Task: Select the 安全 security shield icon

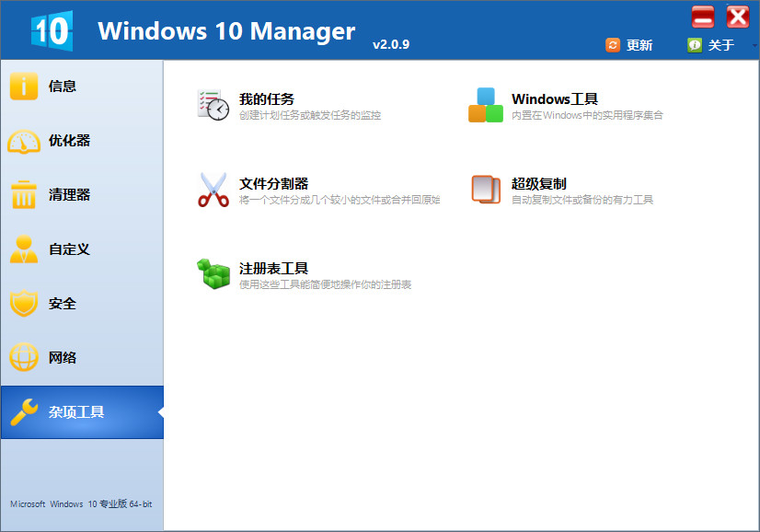Action: [23, 303]
